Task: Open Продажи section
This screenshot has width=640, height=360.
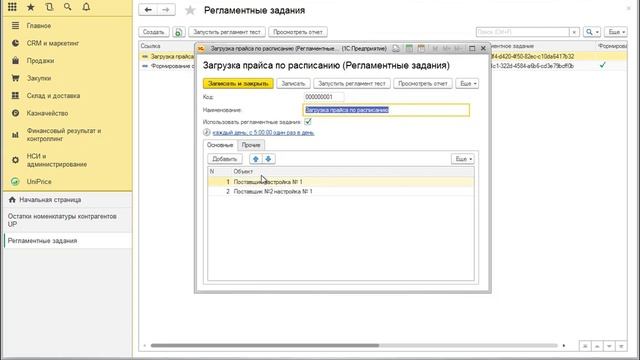Action: coord(40,61)
